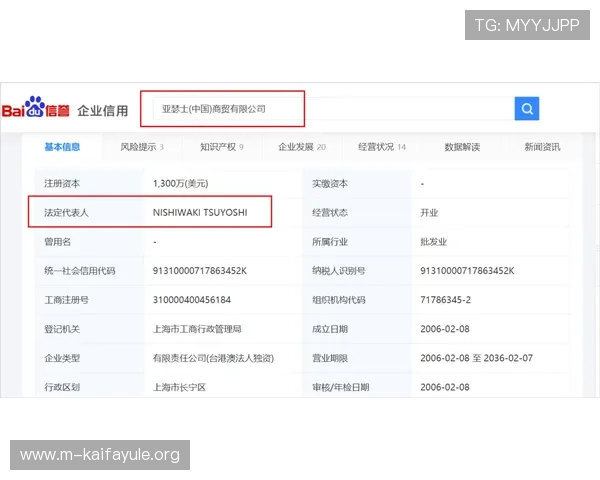
Task: Click the 纳税人识别号 label
Action: tap(339, 271)
